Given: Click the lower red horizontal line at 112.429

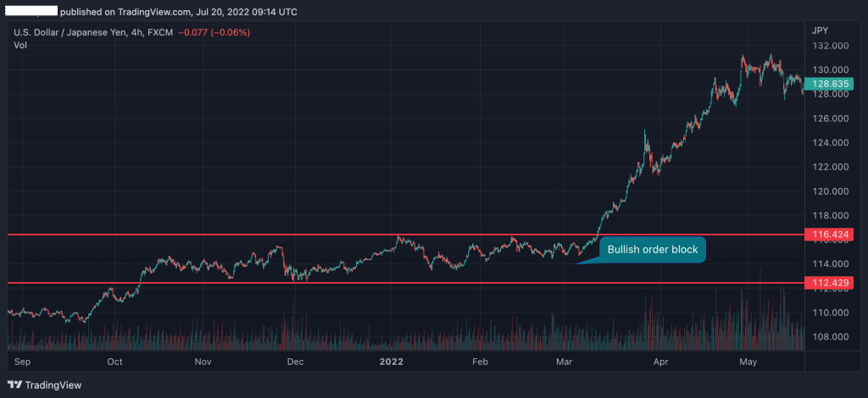Looking at the screenshot, I should pos(408,283).
